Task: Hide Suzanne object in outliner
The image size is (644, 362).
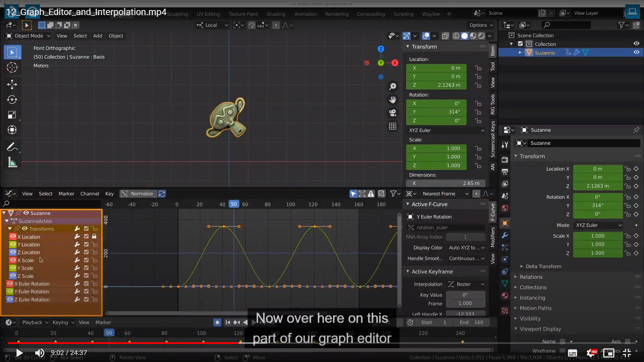Action: click(x=636, y=52)
